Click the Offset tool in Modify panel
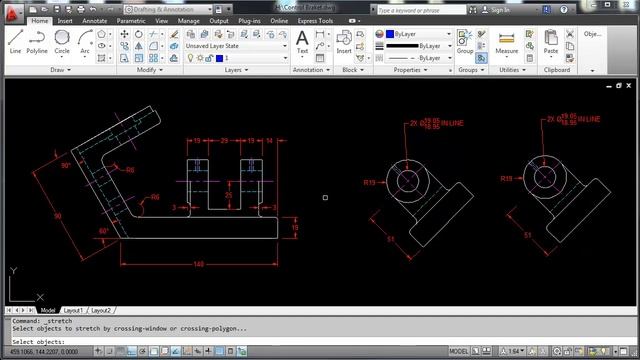This screenshot has height=360, width=640. click(x=174, y=58)
